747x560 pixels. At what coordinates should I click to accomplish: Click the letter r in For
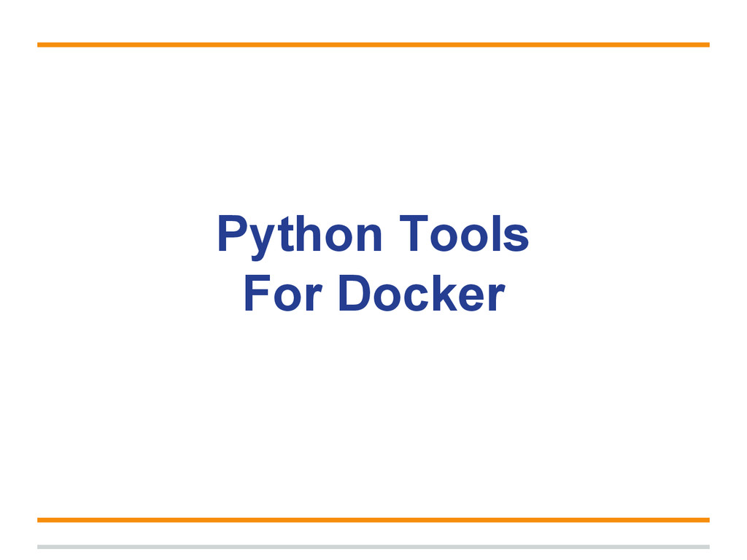point(314,297)
